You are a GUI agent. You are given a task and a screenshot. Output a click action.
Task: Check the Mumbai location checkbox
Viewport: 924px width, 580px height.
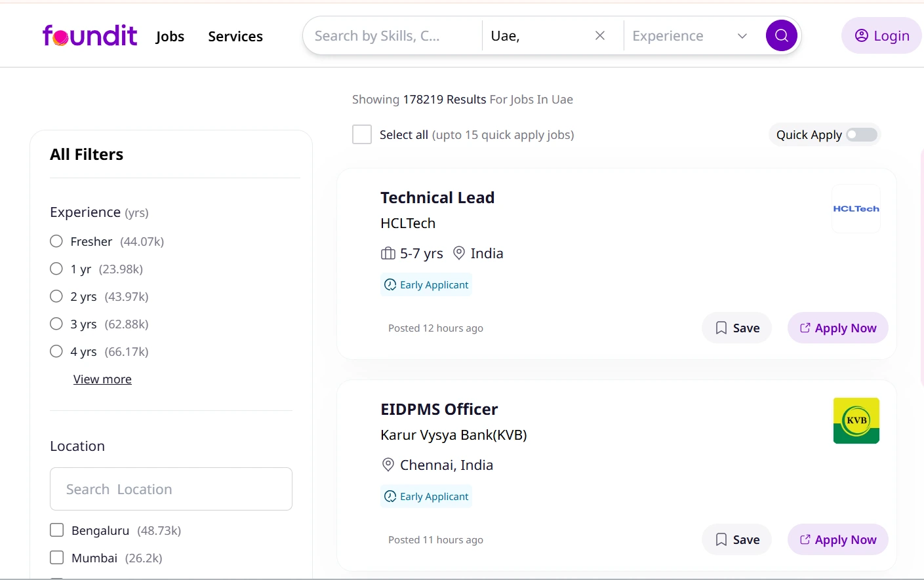(57, 557)
